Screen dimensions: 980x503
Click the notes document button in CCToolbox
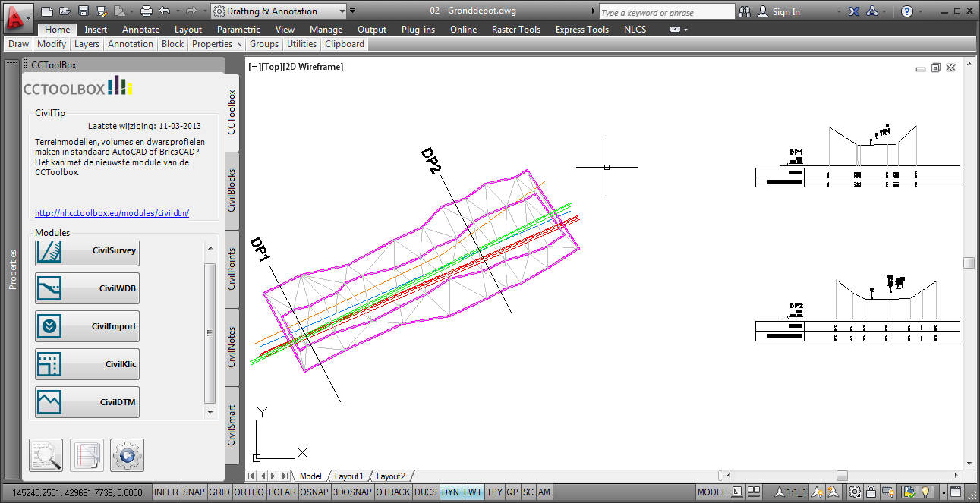pyautogui.click(x=87, y=455)
